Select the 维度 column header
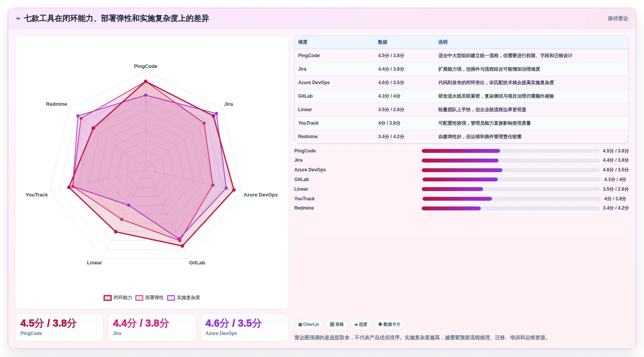The width and height of the screenshot is (644, 357). point(303,42)
